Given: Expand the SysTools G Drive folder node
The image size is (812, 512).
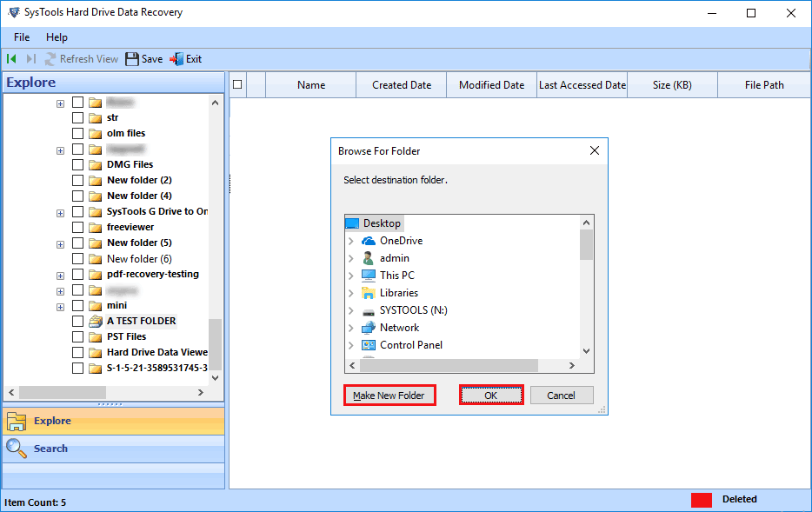Looking at the screenshot, I should (x=61, y=213).
